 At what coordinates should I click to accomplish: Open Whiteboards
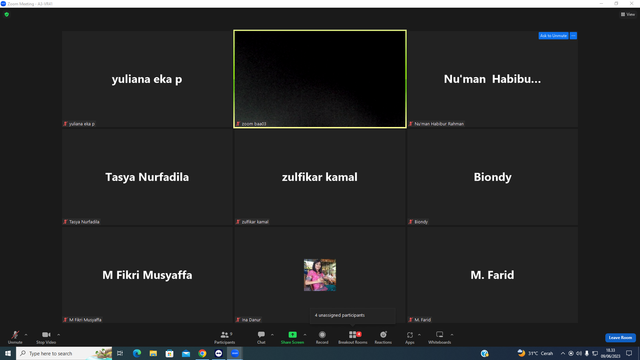[x=439, y=338]
